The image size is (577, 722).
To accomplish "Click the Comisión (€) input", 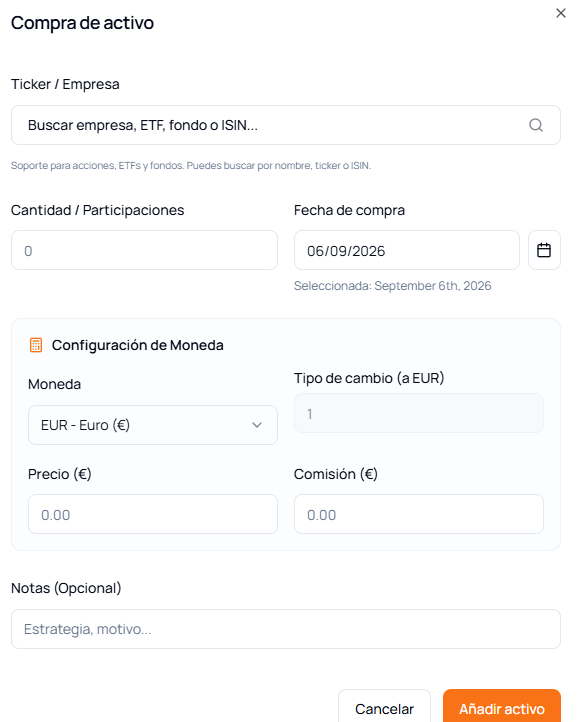I will click(419, 514).
